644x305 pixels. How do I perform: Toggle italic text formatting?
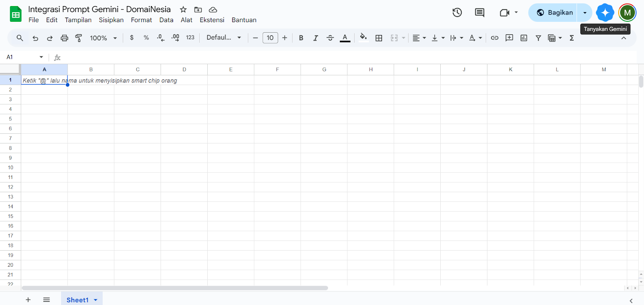point(316,38)
